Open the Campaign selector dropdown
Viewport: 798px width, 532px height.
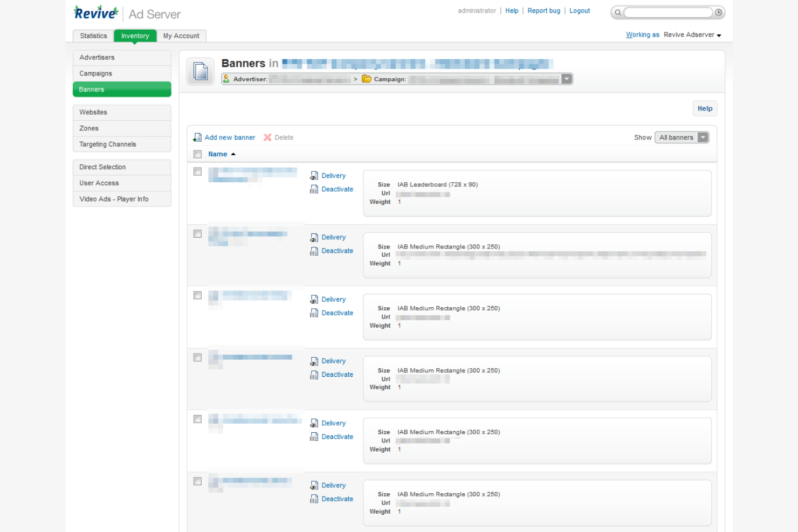click(x=567, y=79)
